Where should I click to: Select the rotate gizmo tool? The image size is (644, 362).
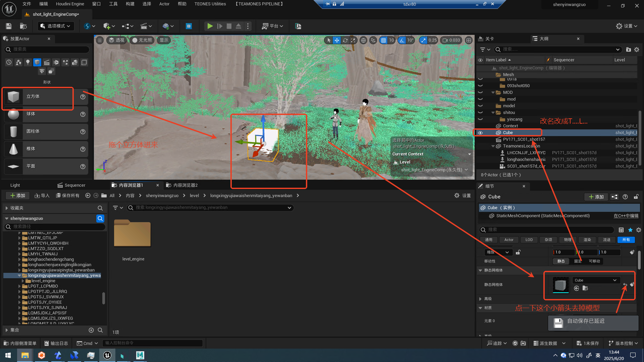(x=345, y=40)
